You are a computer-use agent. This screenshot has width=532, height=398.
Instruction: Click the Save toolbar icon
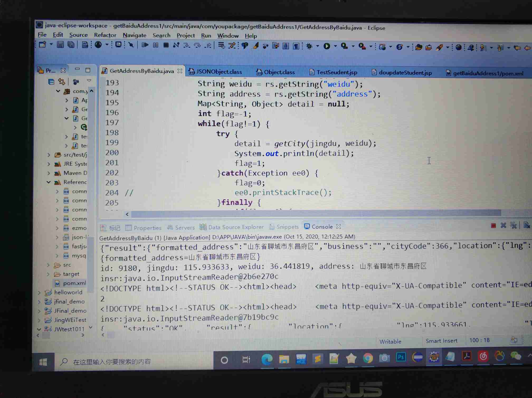tap(60, 45)
